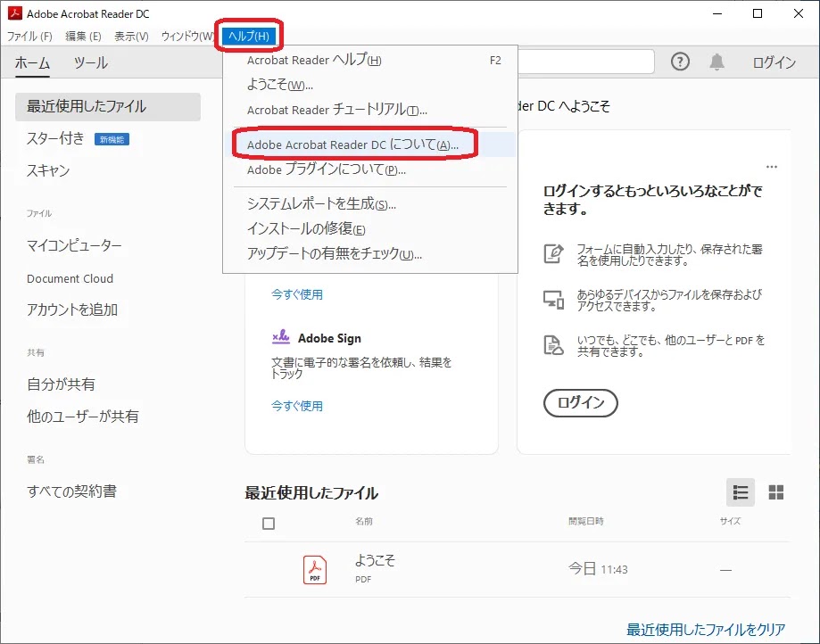This screenshot has height=644, width=820.
Task: Open スキャン in sidebar
Action: [48, 170]
